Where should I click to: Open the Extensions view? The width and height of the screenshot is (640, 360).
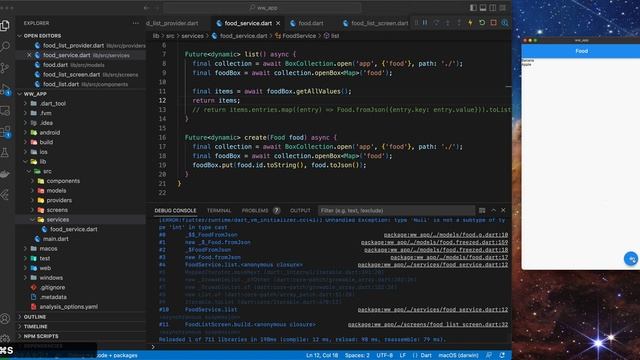click(5, 131)
